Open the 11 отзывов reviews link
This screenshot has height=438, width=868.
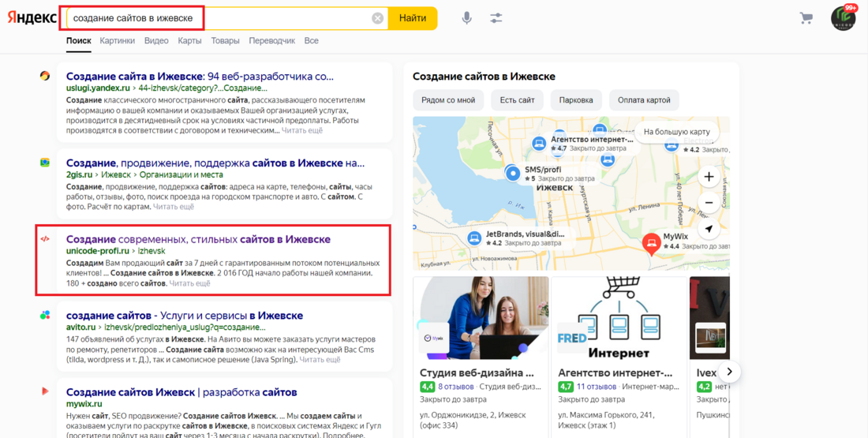coord(597,387)
